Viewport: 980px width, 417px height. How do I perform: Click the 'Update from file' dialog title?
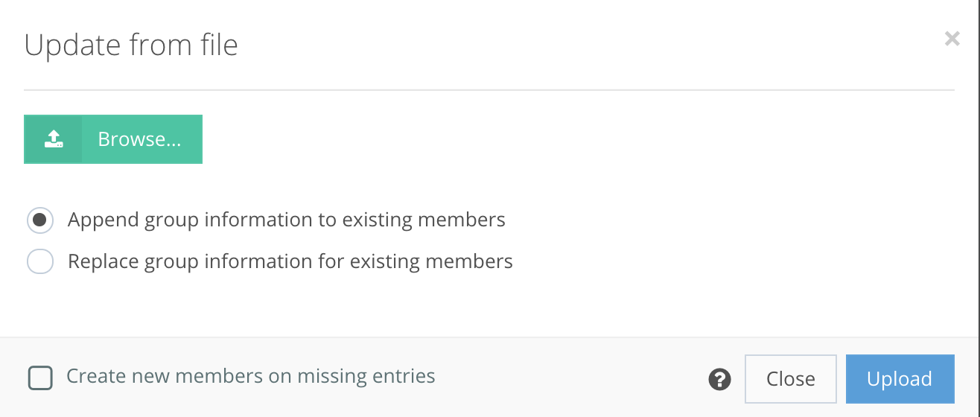pyautogui.click(x=131, y=45)
